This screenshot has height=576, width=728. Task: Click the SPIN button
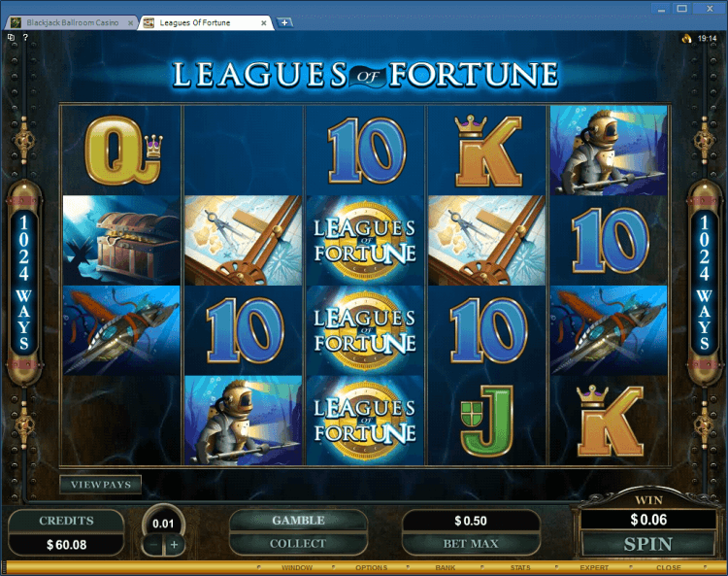647,544
